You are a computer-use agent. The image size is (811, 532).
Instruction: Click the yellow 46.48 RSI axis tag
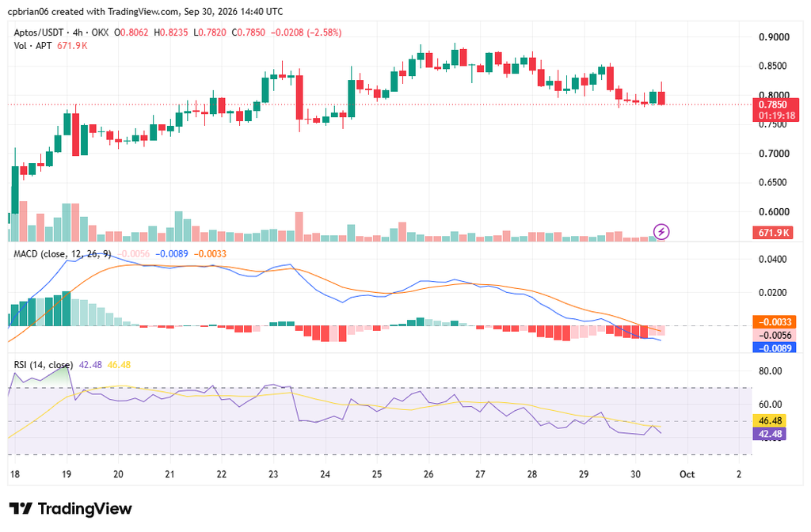(770, 421)
